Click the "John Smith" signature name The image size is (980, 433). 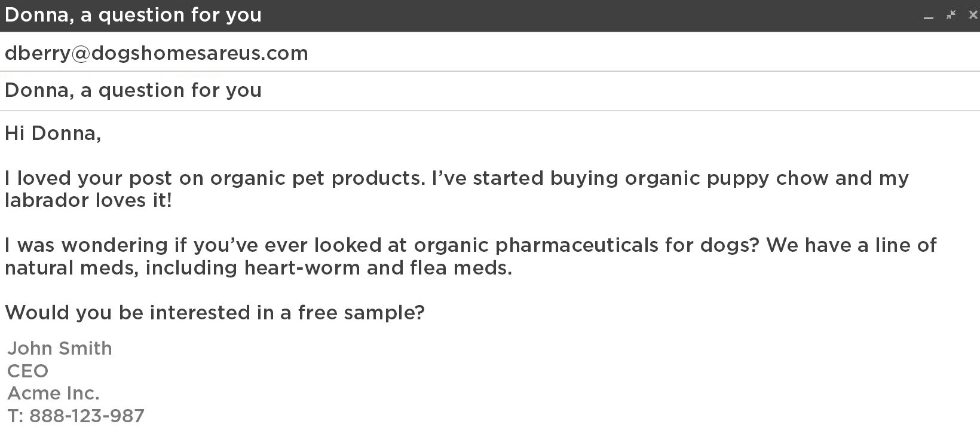pos(60,348)
